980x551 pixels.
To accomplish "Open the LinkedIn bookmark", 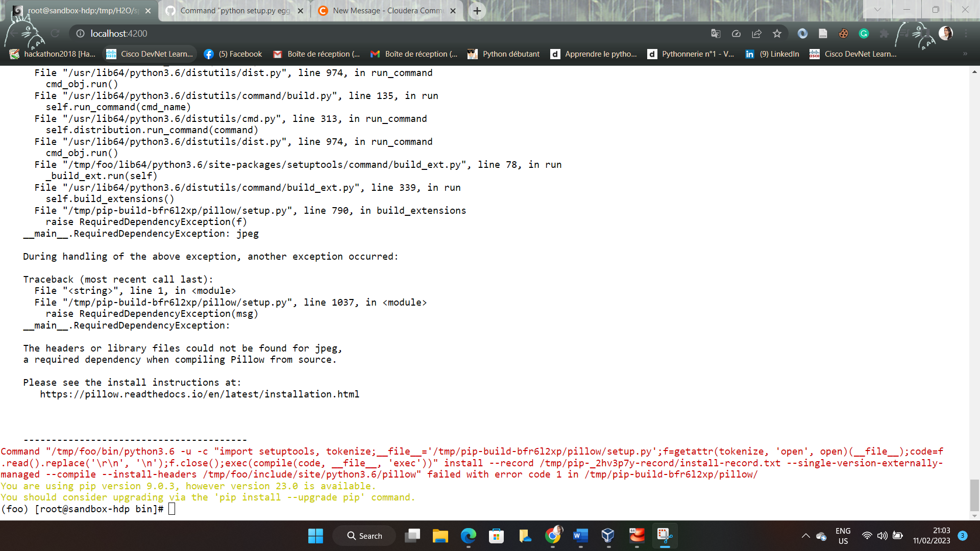I will (x=772, y=54).
